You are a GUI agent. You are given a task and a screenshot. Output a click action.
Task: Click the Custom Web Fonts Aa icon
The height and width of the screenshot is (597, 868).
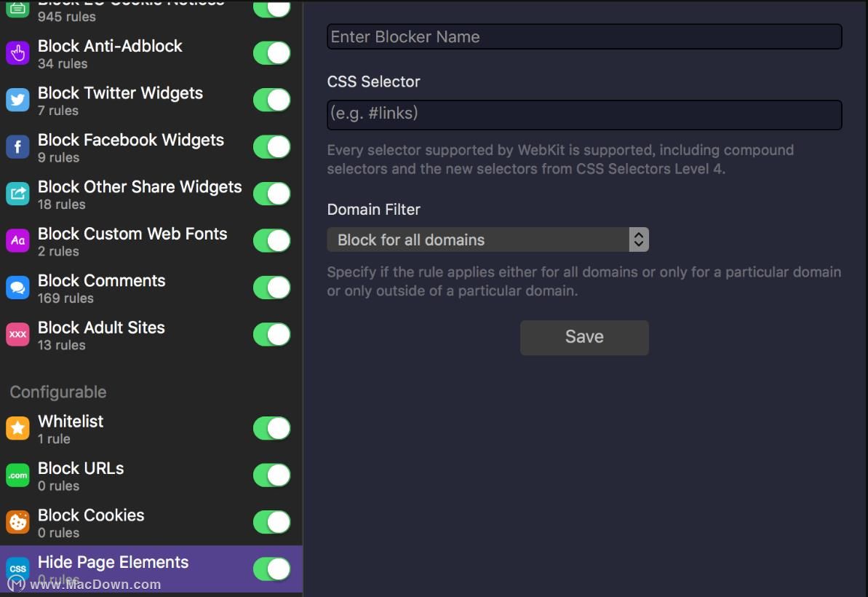17,241
